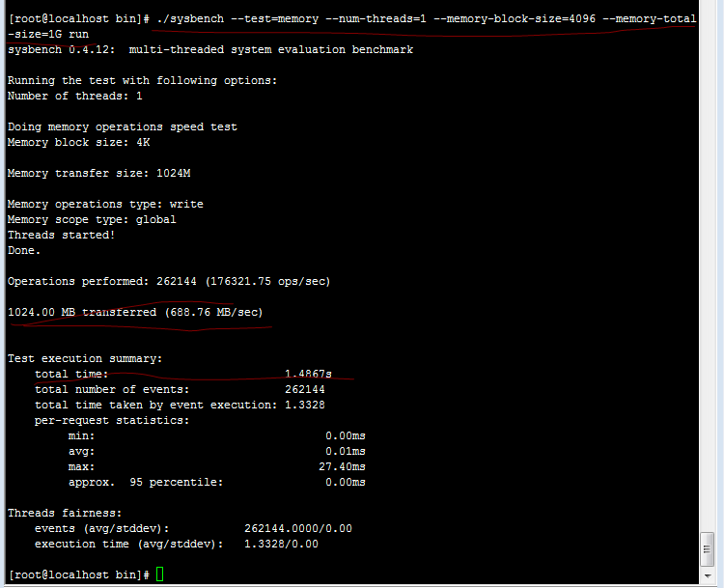Click 'total number of events:' label
724x588 pixels.
[x=112, y=389]
